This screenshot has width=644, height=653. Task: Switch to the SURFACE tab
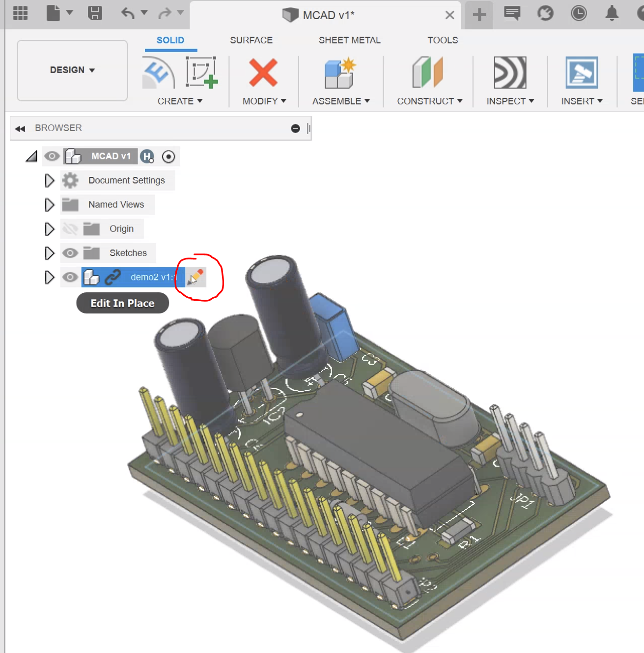pyautogui.click(x=251, y=40)
